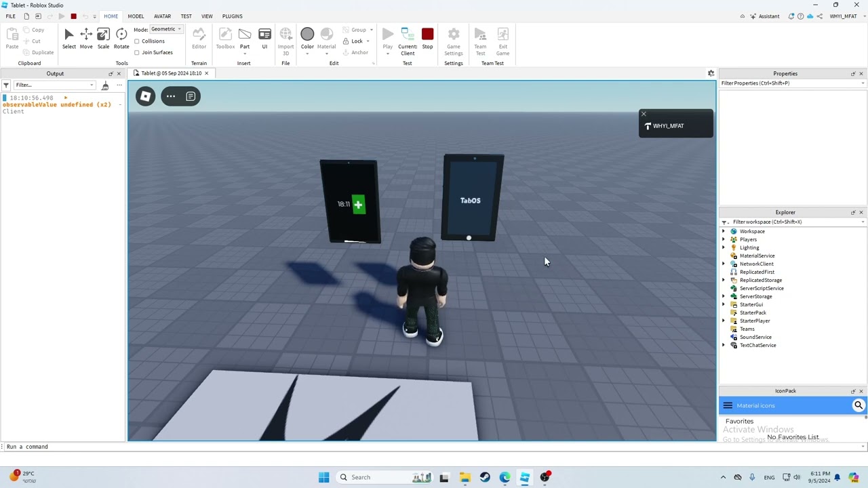
Task: Select the Tablet document tab
Action: [171, 73]
